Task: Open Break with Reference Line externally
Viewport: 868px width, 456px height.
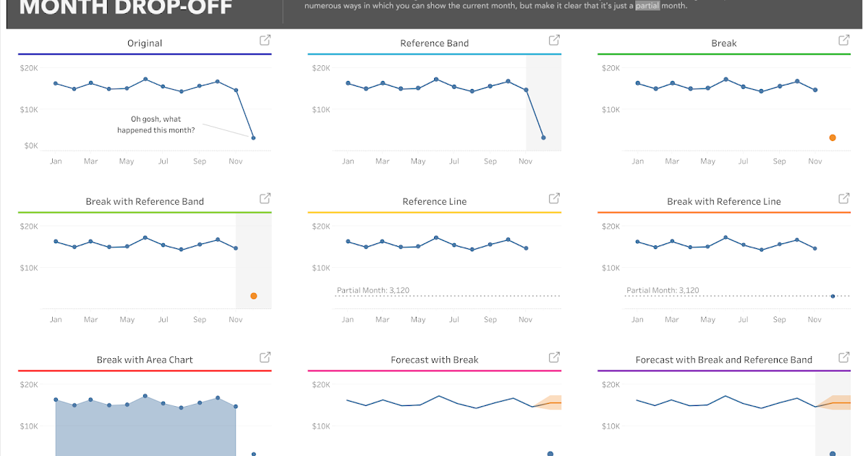Action: 843,198
